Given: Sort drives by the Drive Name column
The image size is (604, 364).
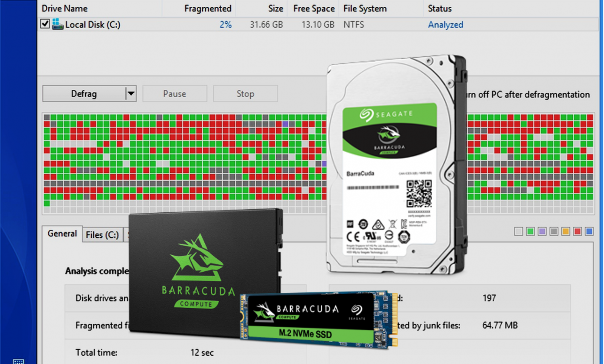Looking at the screenshot, I should tap(65, 8).
